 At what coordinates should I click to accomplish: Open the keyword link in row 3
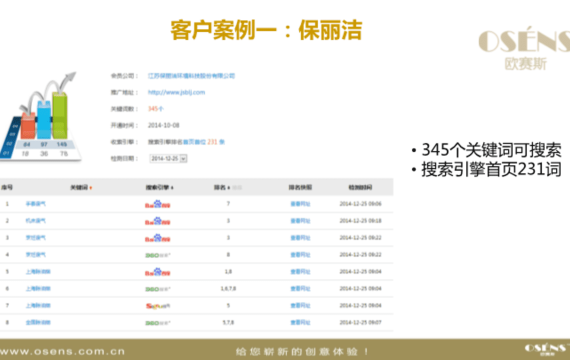36,238
